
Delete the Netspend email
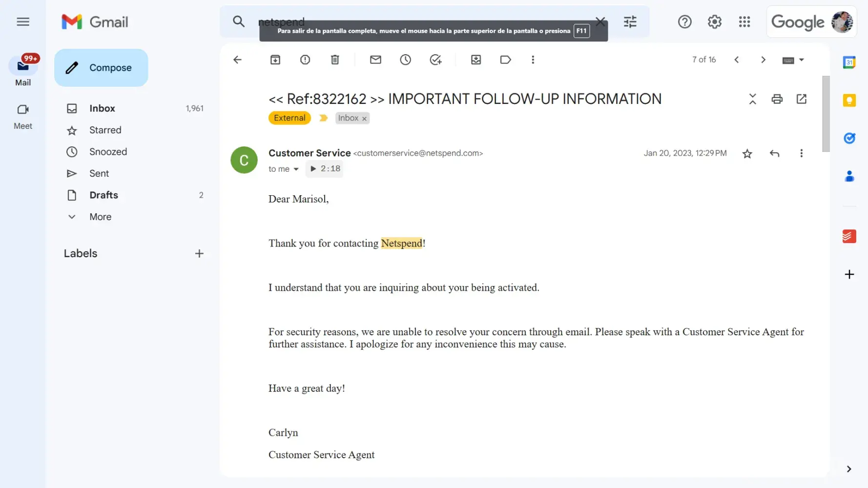335,60
